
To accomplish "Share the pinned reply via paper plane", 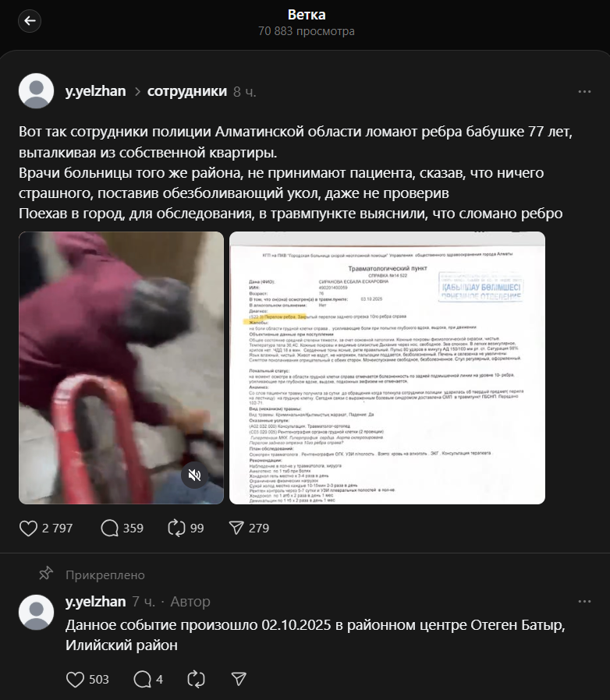I will click(239, 680).
